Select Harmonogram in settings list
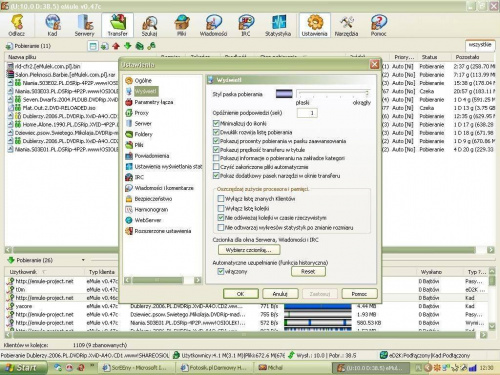 (147, 209)
